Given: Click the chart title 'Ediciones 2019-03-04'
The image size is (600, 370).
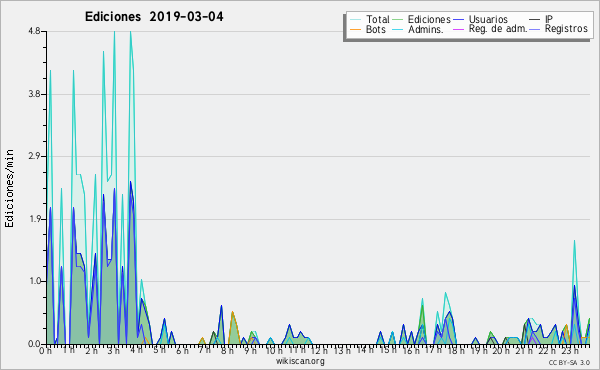Looking at the screenshot, I should click(154, 17).
